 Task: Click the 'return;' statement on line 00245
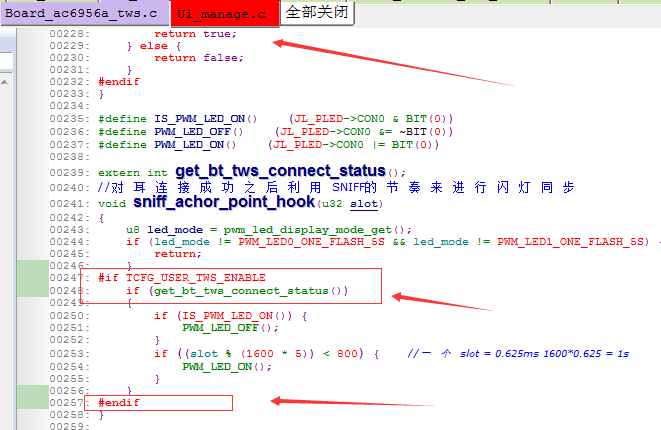click(x=178, y=254)
